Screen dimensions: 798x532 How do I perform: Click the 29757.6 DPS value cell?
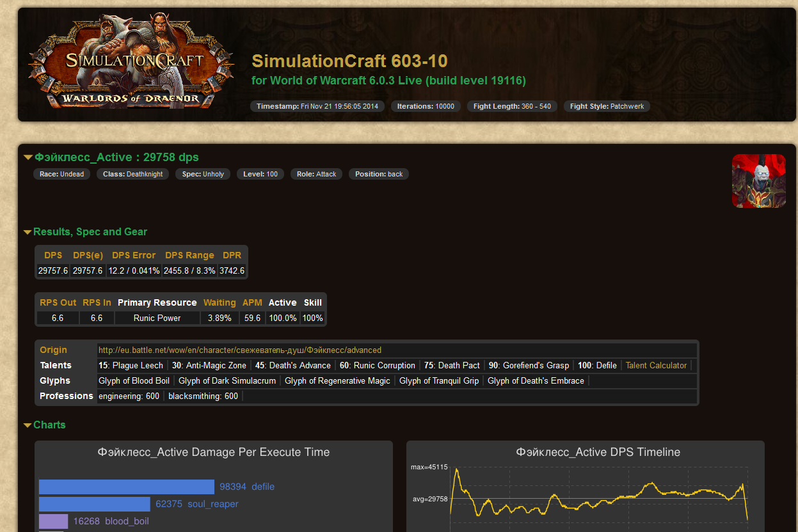(53, 270)
